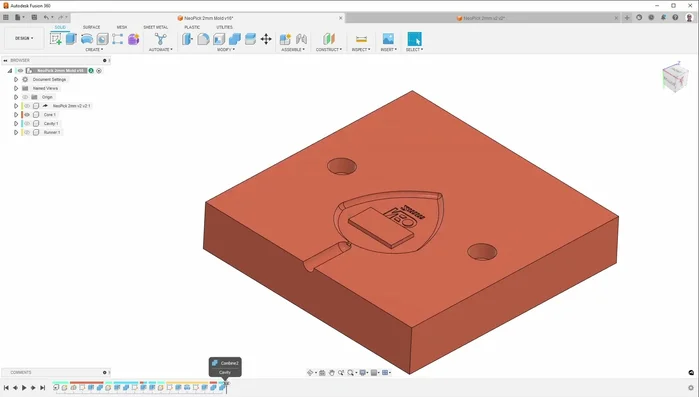Select the Offset Plane construct tool
The width and height of the screenshot is (699, 397).
[x=329, y=39]
